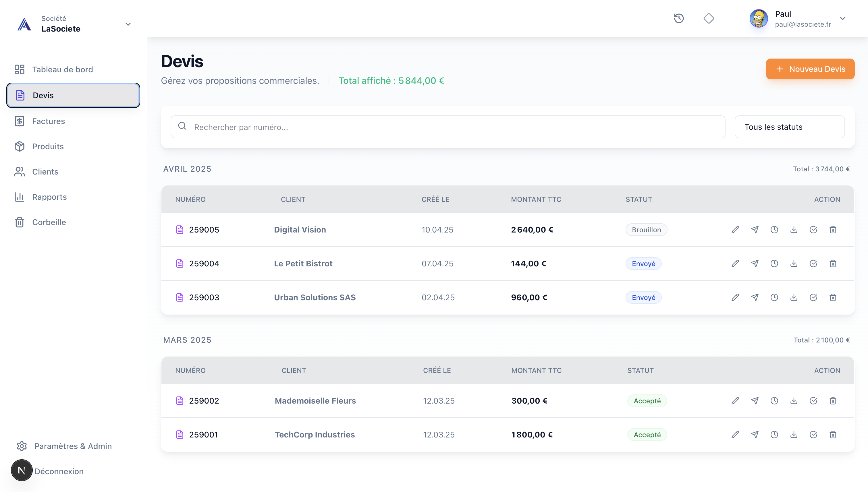The image size is (868, 492).
Task: Open client link Digital Vision
Action: 300,230
